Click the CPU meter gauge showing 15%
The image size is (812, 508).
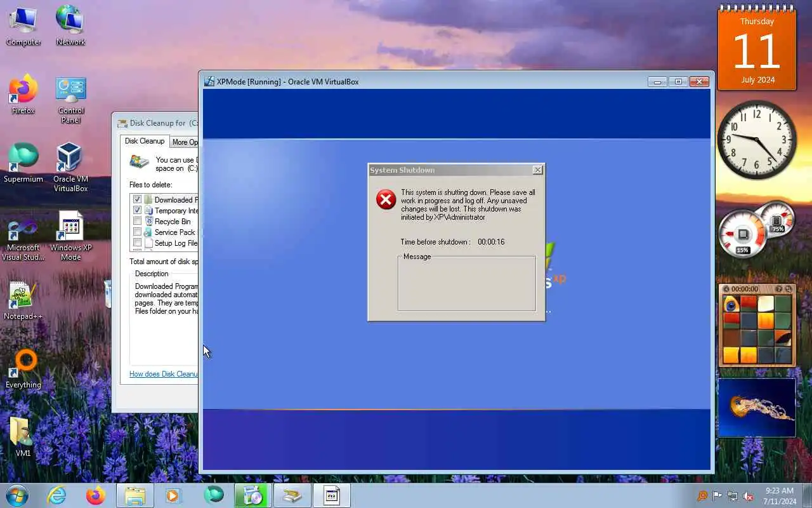tap(742, 235)
